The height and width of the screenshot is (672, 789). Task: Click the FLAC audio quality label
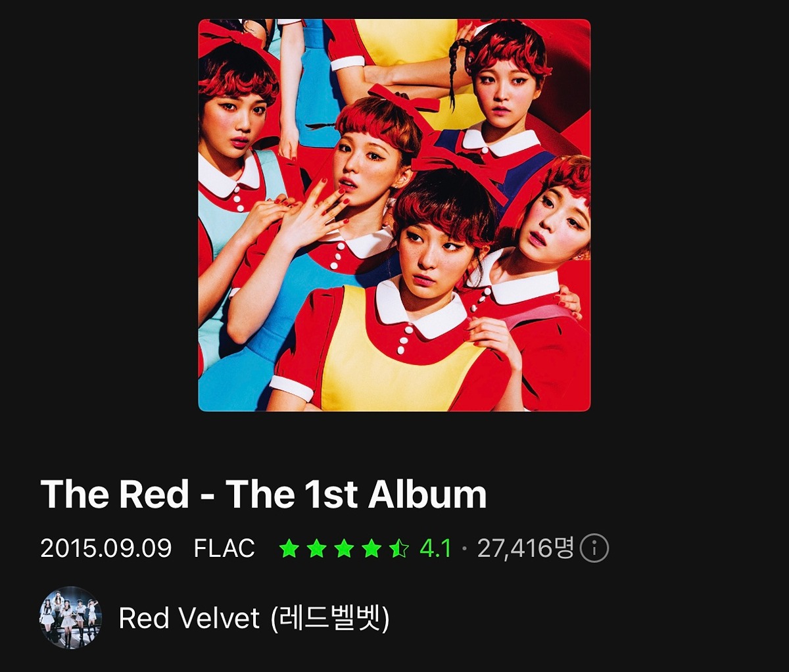[x=224, y=548]
